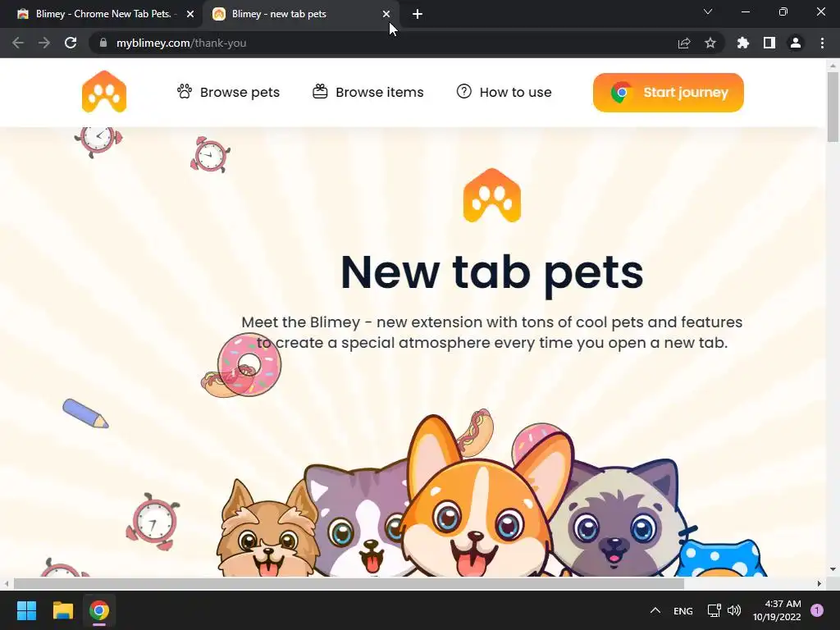The image size is (840, 630).
Task: Show hidden system tray icons
Action: pos(655,610)
